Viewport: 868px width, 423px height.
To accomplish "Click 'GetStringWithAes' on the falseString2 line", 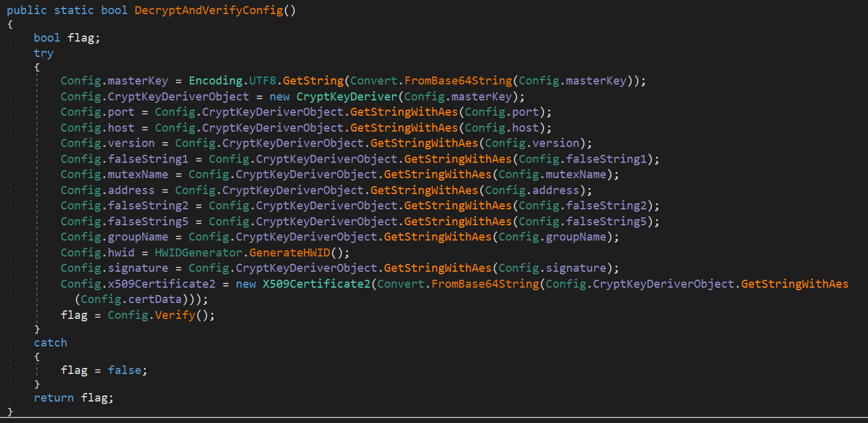I will (458, 206).
